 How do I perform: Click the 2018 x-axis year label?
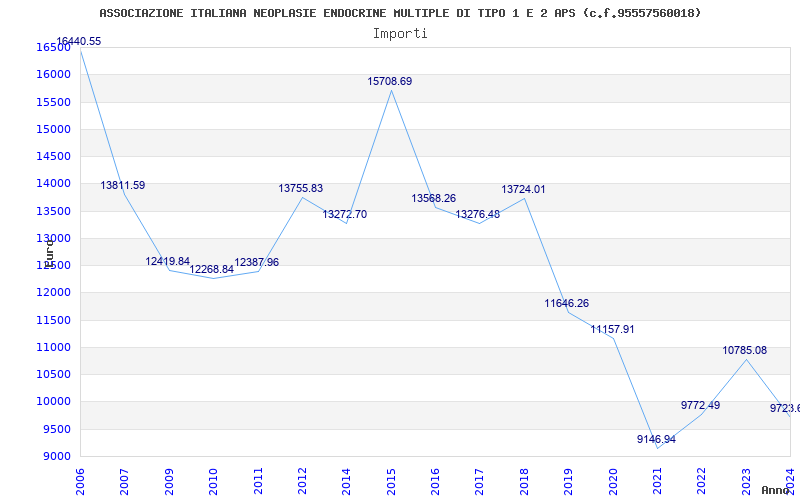524,481
